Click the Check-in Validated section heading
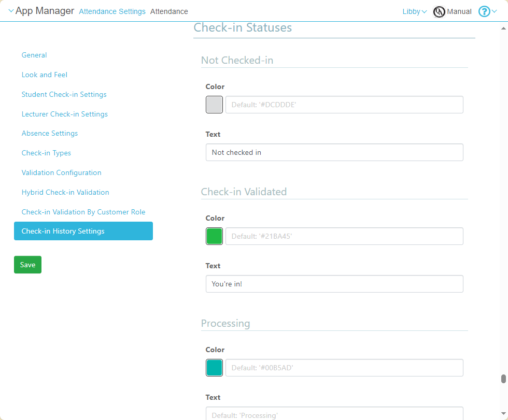 [244, 192]
